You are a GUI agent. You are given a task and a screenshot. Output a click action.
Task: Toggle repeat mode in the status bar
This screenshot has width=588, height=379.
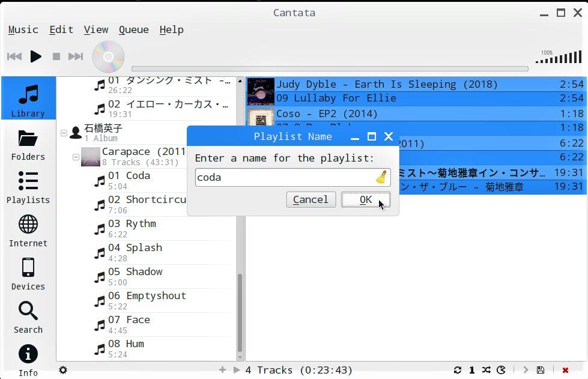[x=458, y=371]
